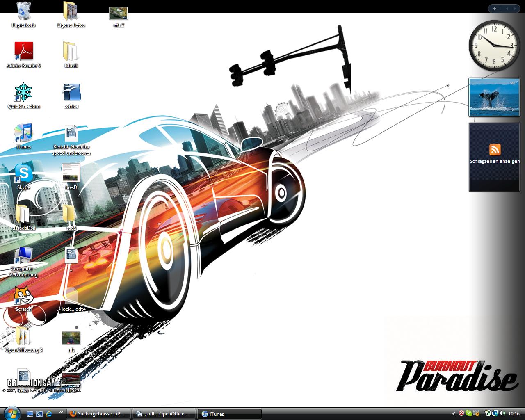This screenshot has height=420, width=525.
Task: Click the power plug battery tray icon
Action: tap(488, 413)
